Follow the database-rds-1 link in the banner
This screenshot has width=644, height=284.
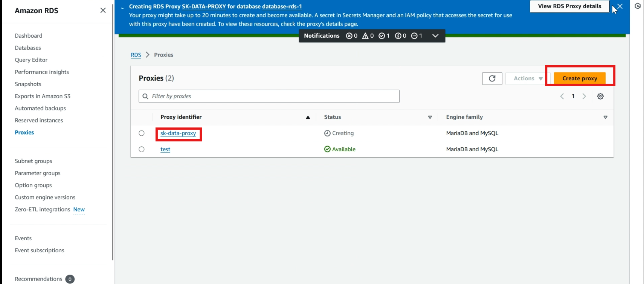282,6
